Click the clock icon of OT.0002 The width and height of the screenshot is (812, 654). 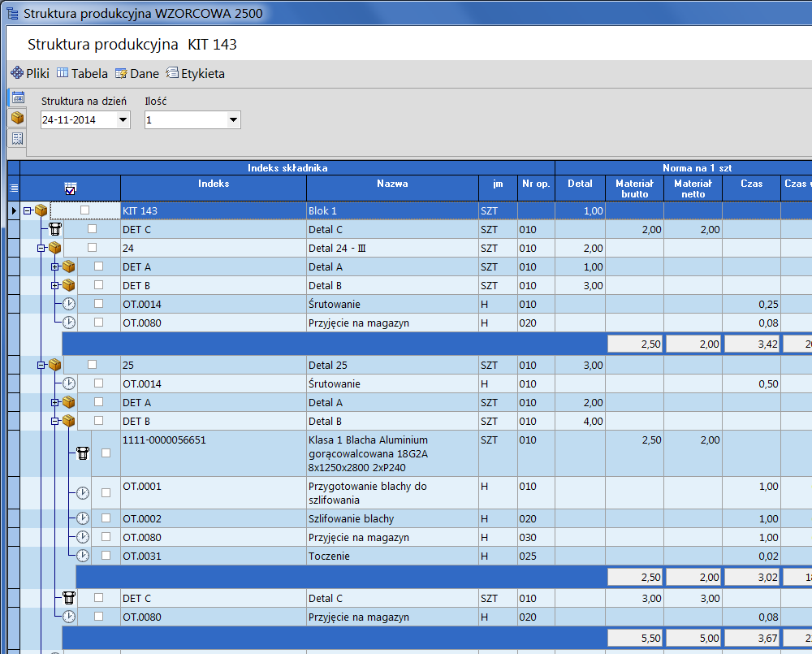[83, 518]
